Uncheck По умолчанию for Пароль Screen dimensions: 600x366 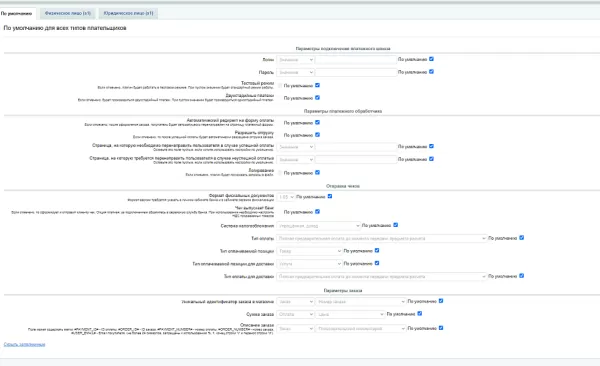431,72
